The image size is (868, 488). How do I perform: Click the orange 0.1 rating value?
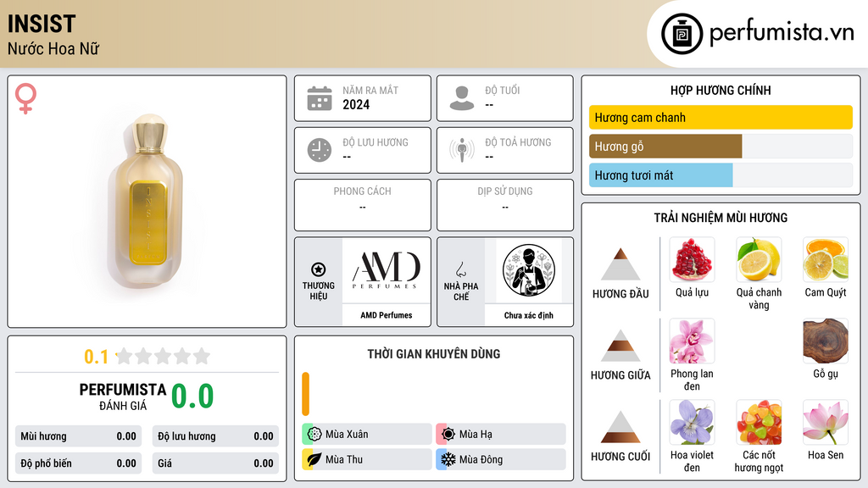click(97, 357)
